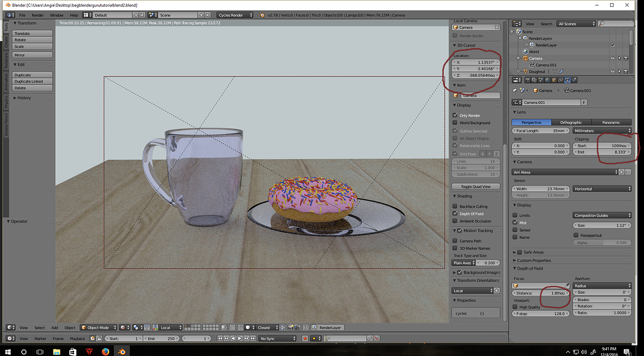Toggle the 3D manipulator icon in viewport header

tap(155, 327)
